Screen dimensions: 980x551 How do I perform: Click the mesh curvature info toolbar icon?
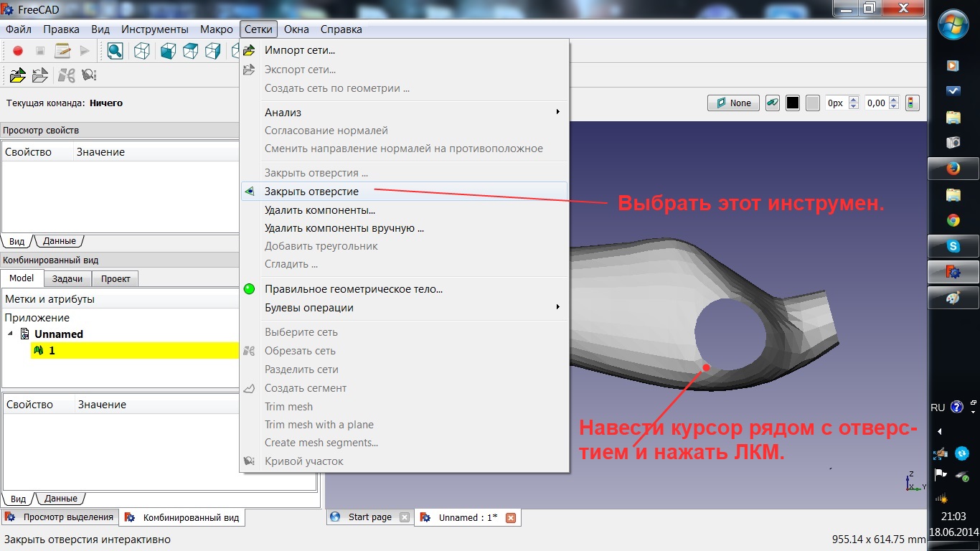(x=89, y=75)
